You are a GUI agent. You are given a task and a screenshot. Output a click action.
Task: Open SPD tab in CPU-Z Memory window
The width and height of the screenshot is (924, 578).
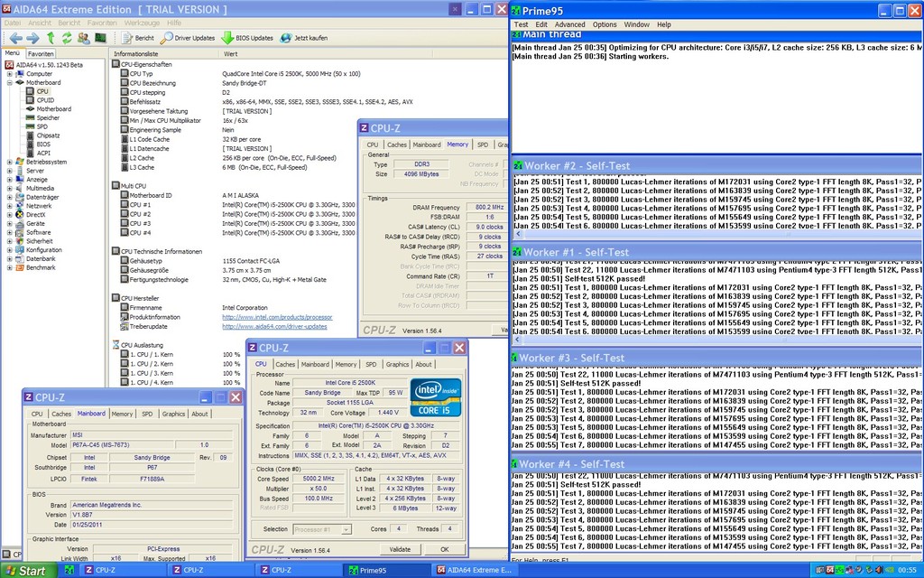click(x=483, y=144)
